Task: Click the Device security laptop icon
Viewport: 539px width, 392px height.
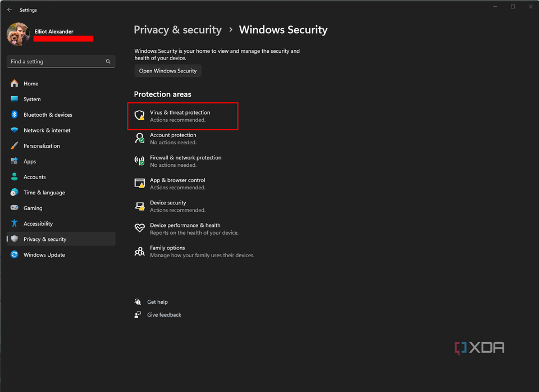Action: (140, 206)
